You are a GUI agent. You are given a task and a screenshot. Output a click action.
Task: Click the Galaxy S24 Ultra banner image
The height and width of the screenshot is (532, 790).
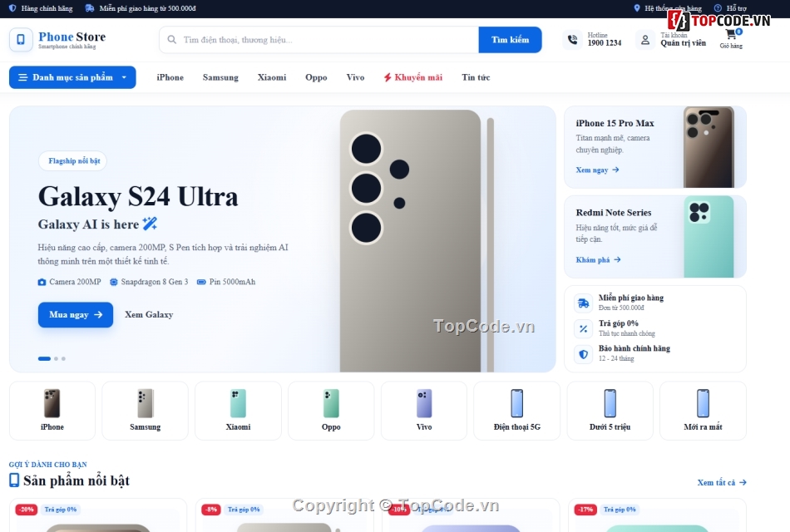[x=417, y=241]
